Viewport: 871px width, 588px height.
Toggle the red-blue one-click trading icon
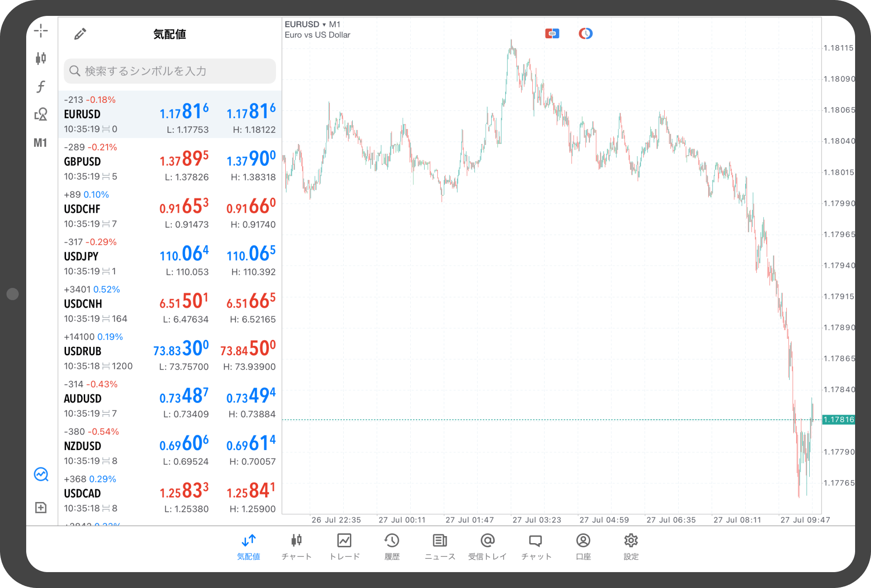coord(552,34)
